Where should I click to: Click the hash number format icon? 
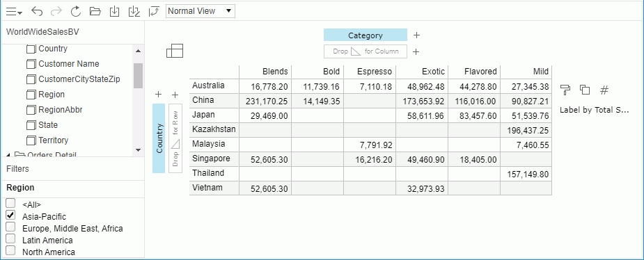click(604, 90)
